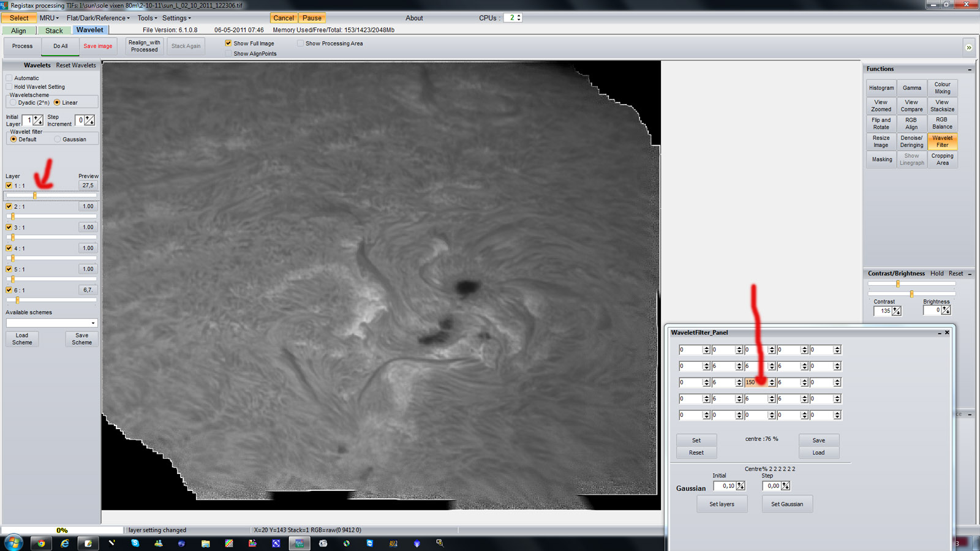Click on the layer 6:1 wavelet slider

tap(51, 300)
